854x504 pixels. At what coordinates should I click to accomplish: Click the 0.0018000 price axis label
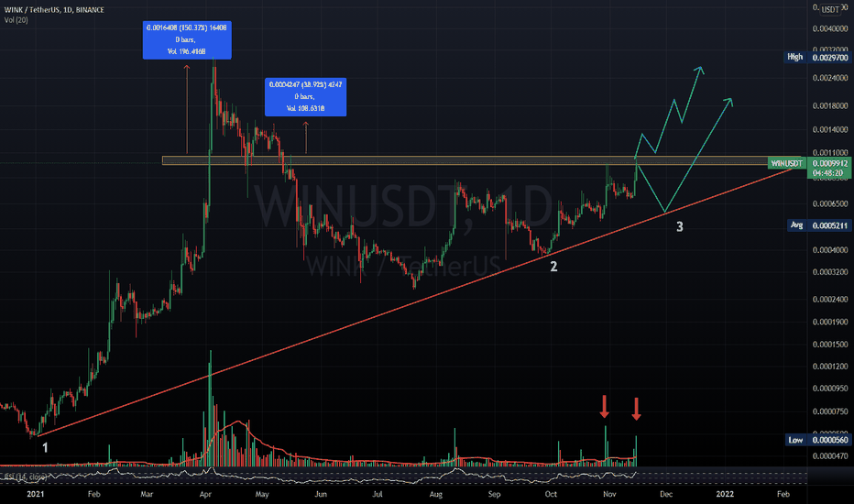[x=830, y=105]
